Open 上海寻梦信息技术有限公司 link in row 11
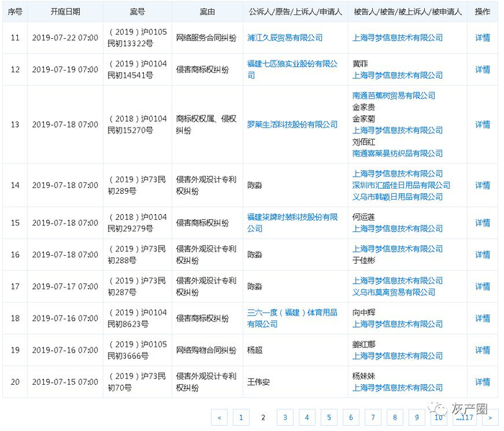This screenshot has width=504, height=431. click(x=397, y=38)
